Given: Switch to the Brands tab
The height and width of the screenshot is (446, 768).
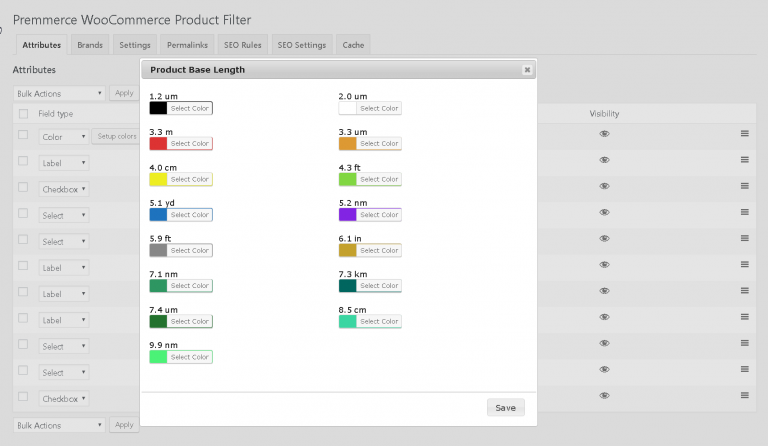Looking at the screenshot, I should (90, 45).
